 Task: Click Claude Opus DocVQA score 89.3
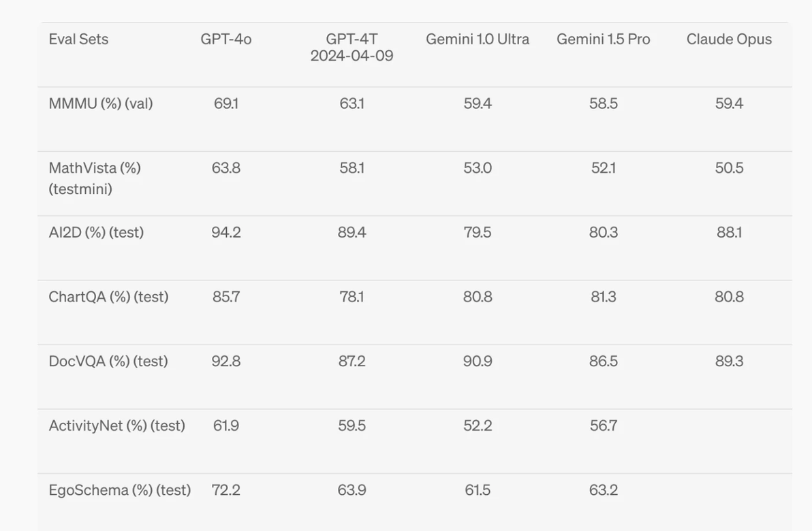tap(729, 361)
